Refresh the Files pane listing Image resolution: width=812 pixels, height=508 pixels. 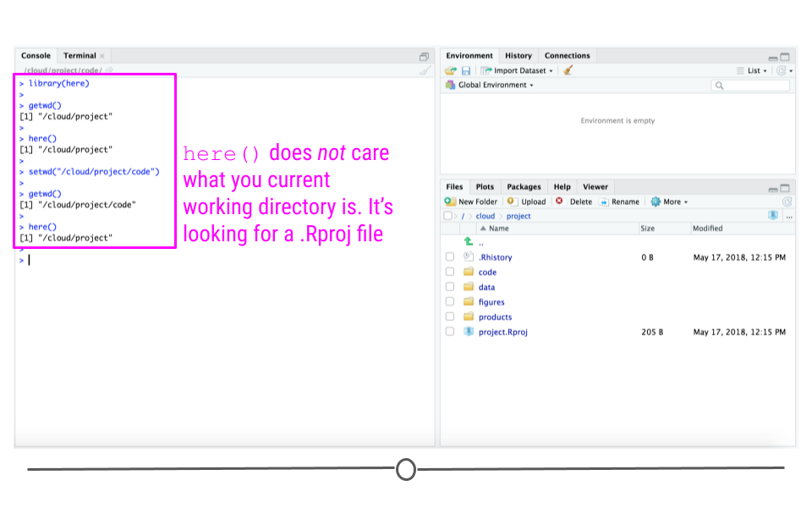click(787, 202)
